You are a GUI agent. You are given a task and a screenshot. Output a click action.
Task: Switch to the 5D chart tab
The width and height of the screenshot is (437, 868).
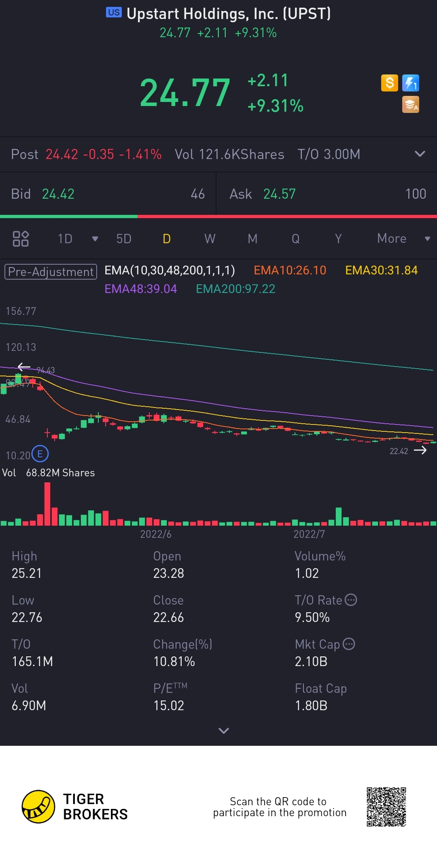(x=124, y=239)
